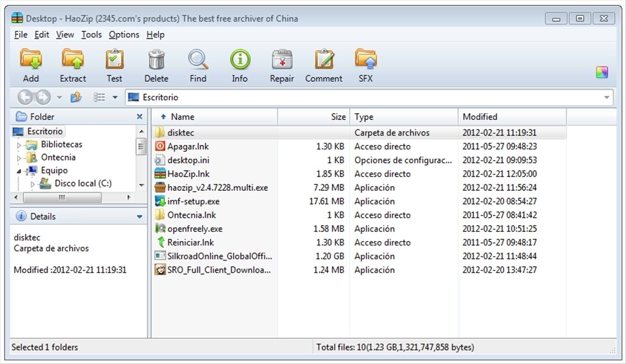Click the folder tree down scroll arrow

click(141, 185)
